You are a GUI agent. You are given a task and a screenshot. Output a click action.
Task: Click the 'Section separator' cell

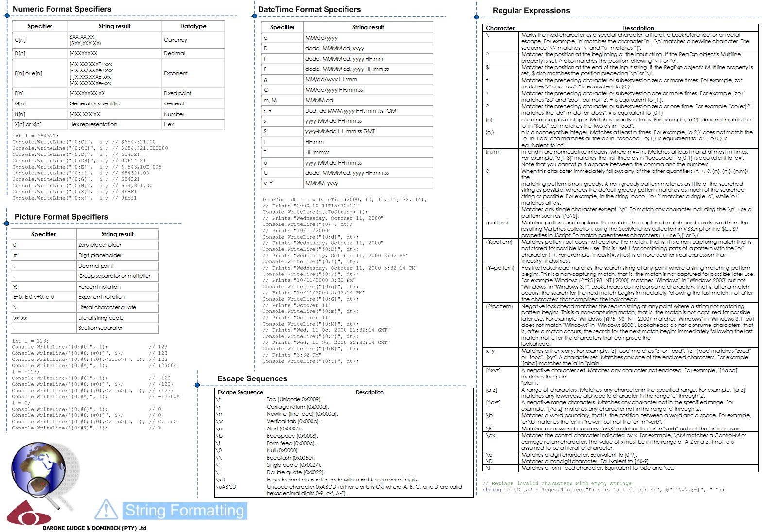(117, 328)
